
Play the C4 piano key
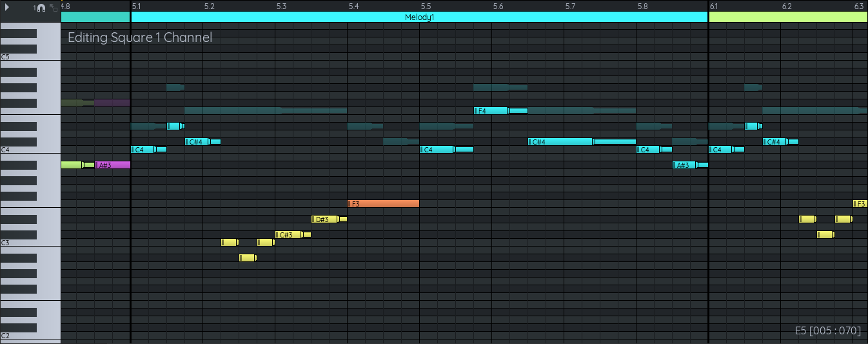30,149
